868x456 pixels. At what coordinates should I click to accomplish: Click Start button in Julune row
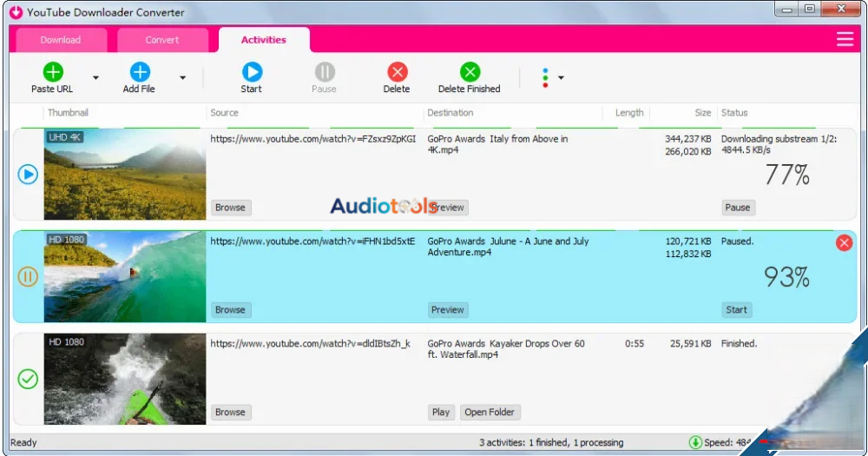coord(737,310)
